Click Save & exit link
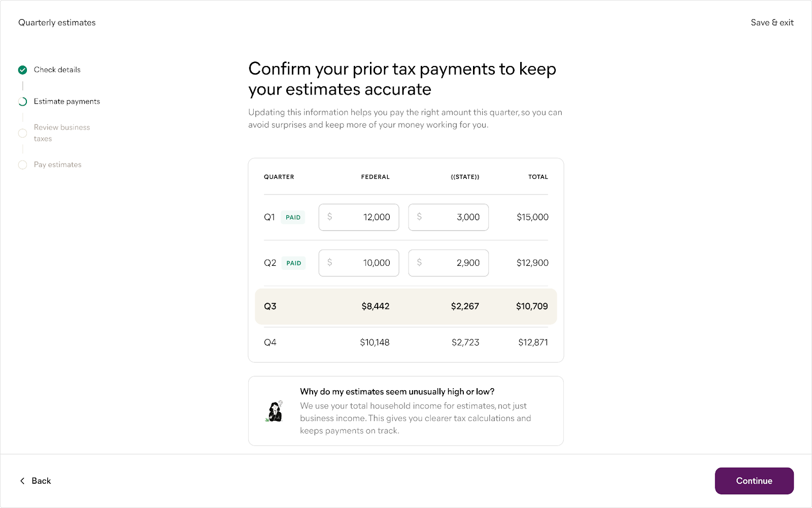Image resolution: width=812 pixels, height=508 pixels. pyautogui.click(x=772, y=23)
